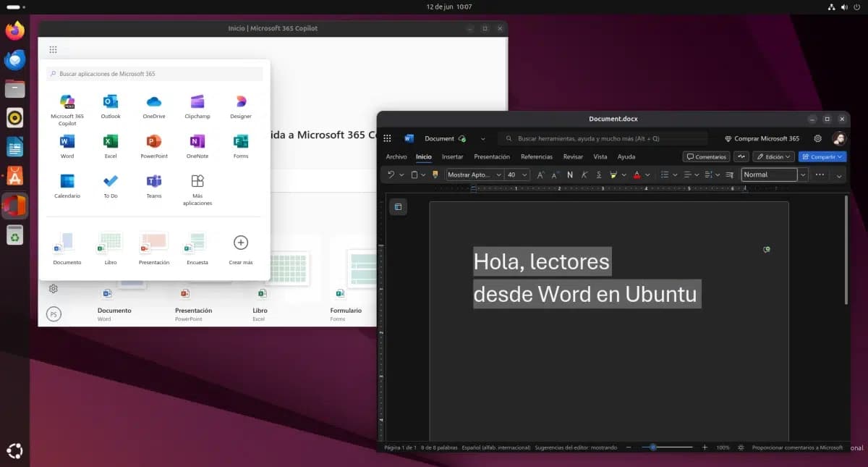Open Word settings gear icon
The image size is (868, 467).
pos(818,138)
